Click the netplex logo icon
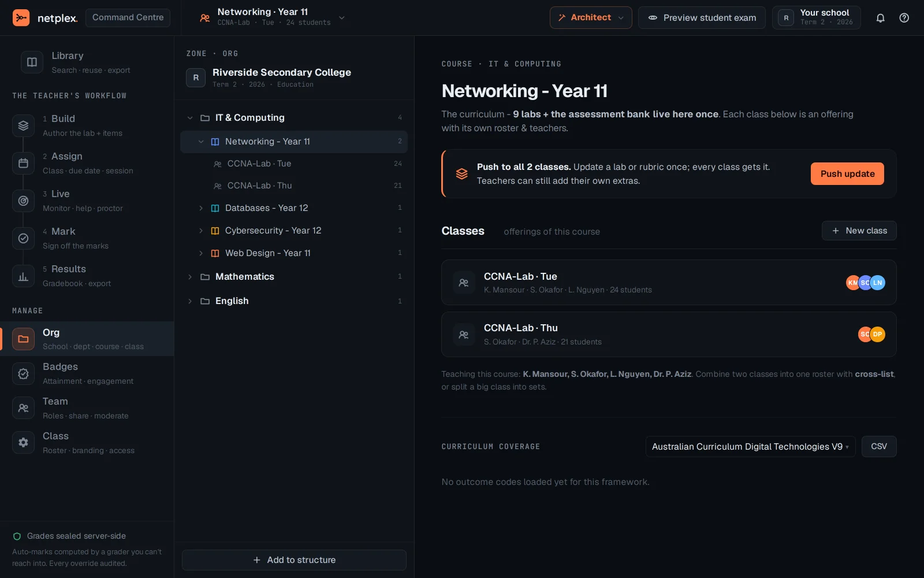924x578 pixels. pyautogui.click(x=21, y=18)
